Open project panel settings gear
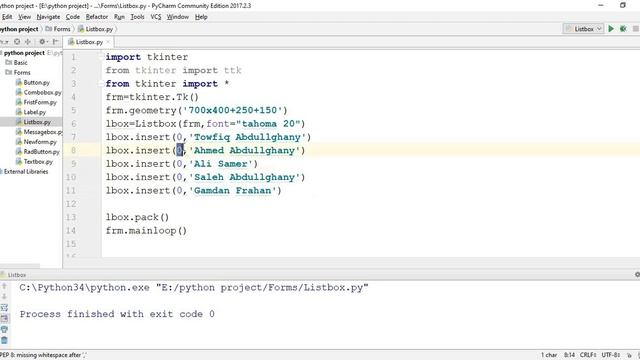 (42, 42)
